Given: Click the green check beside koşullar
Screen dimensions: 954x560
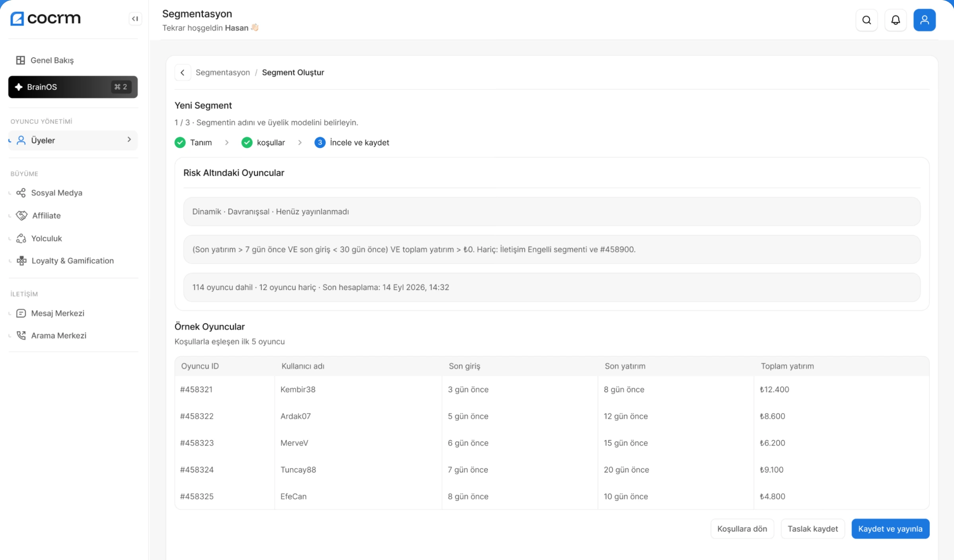Looking at the screenshot, I should tap(247, 143).
